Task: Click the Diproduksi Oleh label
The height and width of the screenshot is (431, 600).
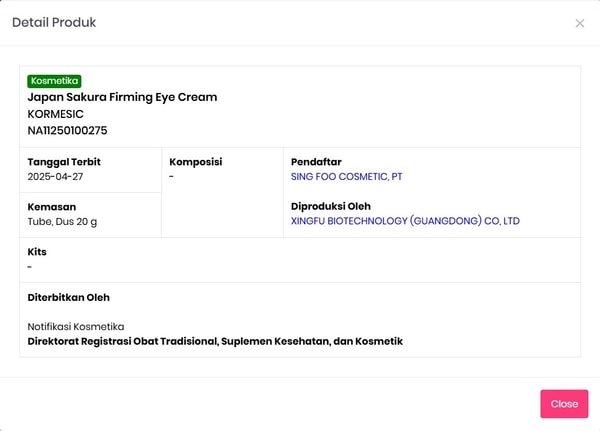Action: (332, 206)
